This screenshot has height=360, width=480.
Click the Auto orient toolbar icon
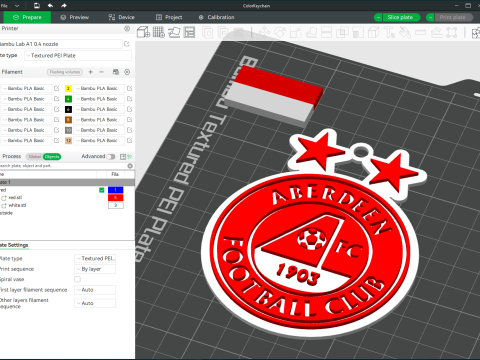(x=174, y=32)
